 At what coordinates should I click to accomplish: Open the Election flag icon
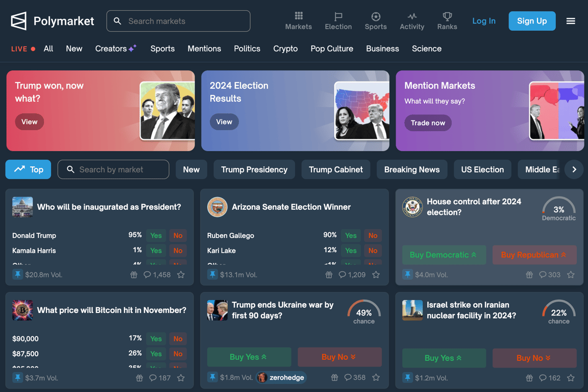coord(338,16)
